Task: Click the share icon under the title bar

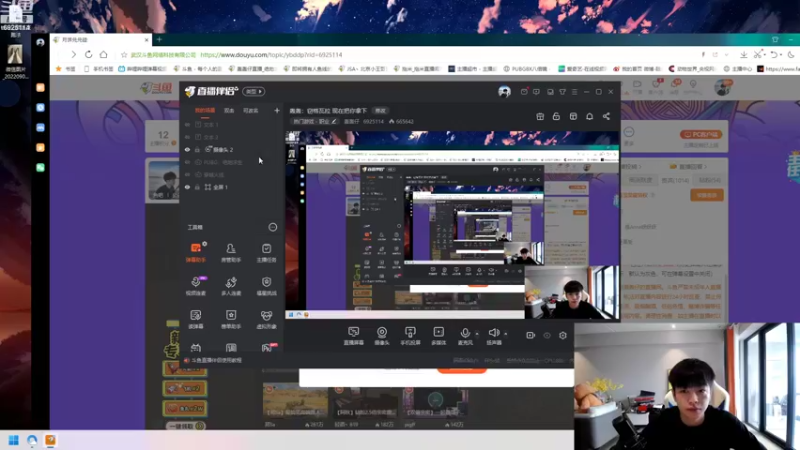Action: click(606, 116)
